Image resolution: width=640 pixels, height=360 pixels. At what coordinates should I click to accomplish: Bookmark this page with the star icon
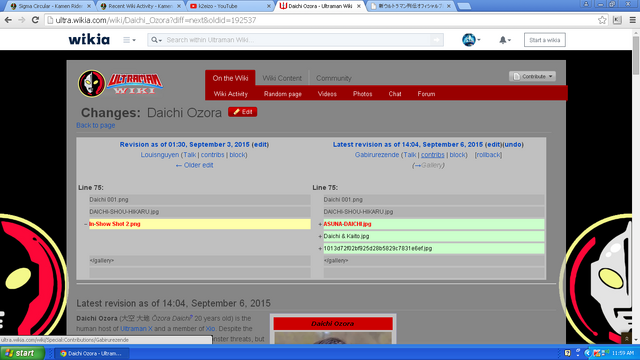[602, 20]
